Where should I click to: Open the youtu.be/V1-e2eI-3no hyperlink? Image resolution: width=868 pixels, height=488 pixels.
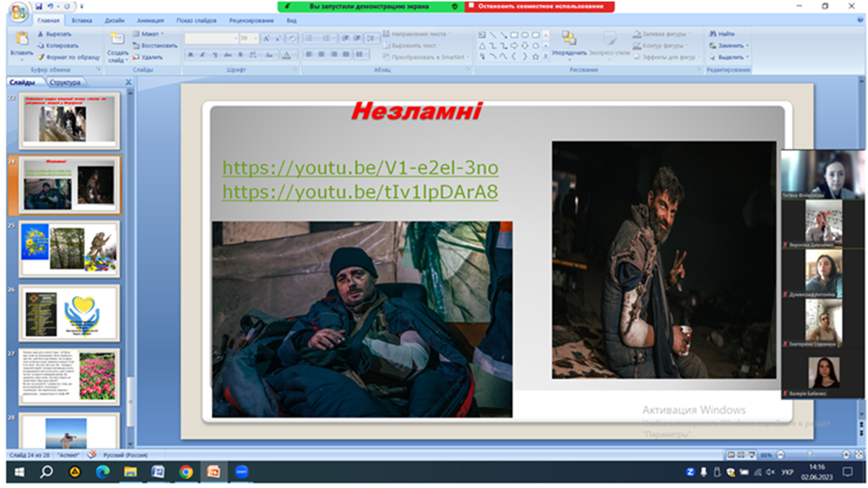(x=360, y=168)
